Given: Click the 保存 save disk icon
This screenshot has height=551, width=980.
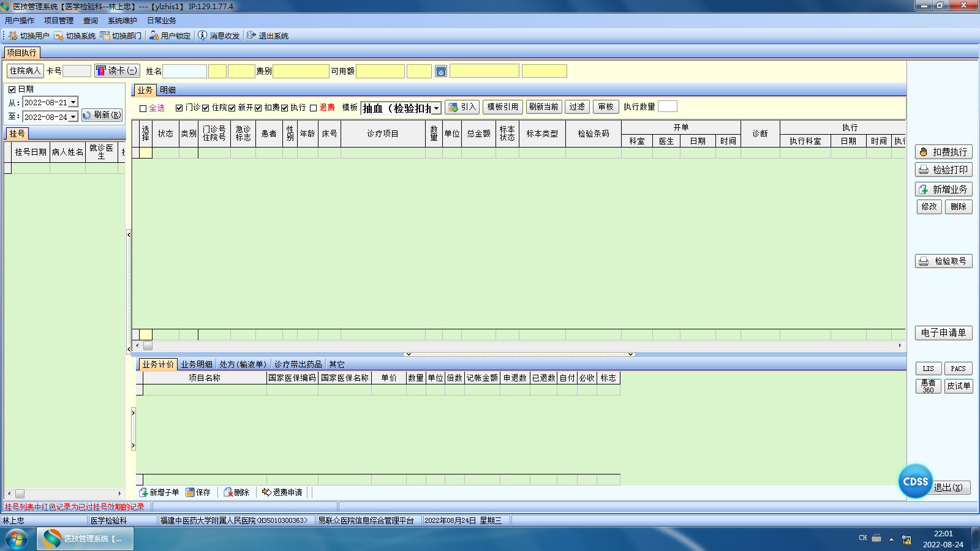Looking at the screenshot, I should click(x=190, y=492).
